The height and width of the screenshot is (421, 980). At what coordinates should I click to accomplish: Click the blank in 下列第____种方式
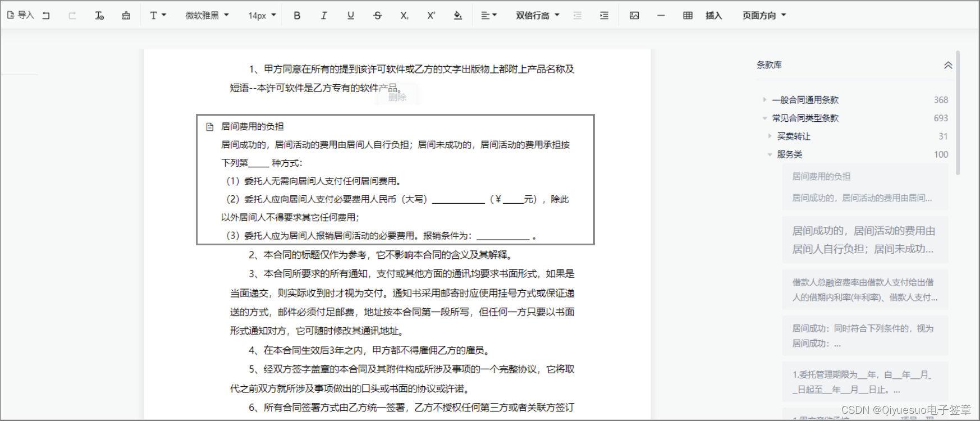click(259, 164)
